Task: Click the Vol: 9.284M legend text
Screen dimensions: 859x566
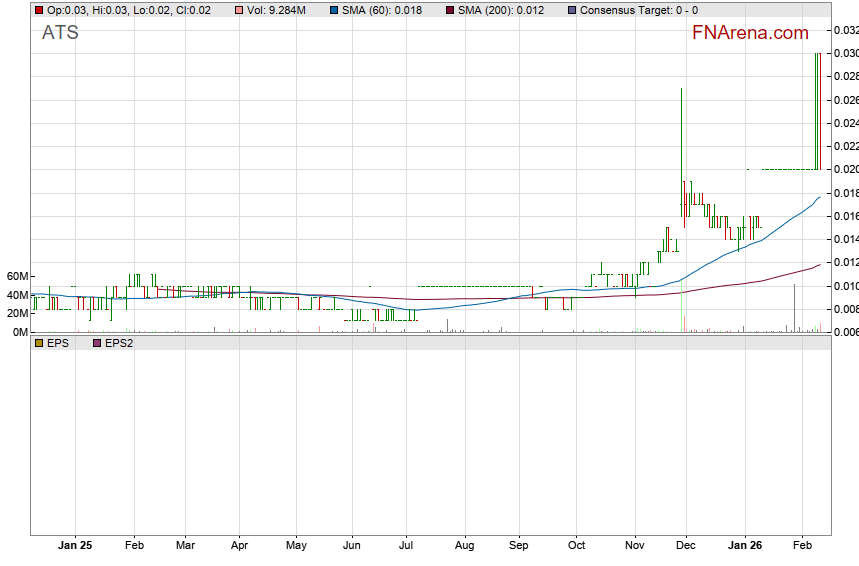Action: coord(276,10)
